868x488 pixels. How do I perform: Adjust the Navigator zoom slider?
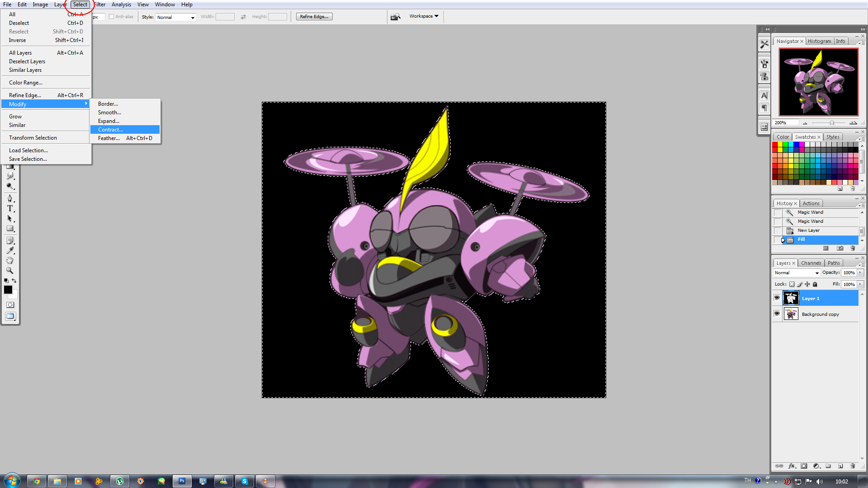[x=831, y=123]
